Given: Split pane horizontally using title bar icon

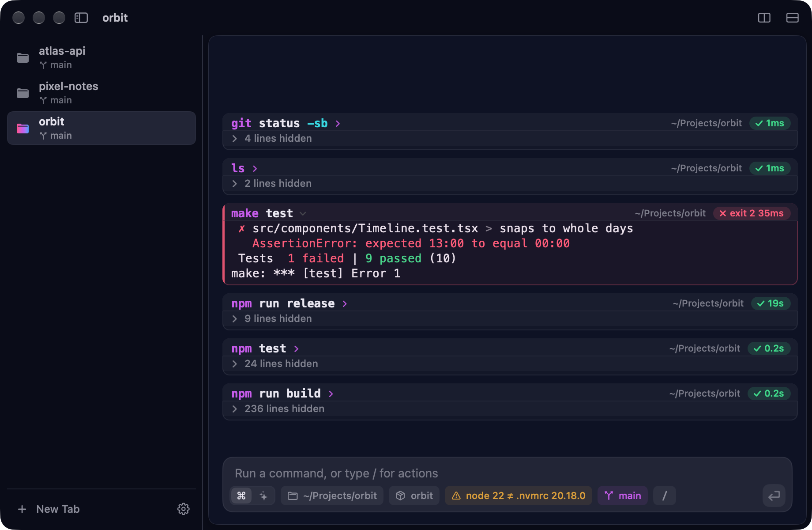Looking at the screenshot, I should pos(793,18).
